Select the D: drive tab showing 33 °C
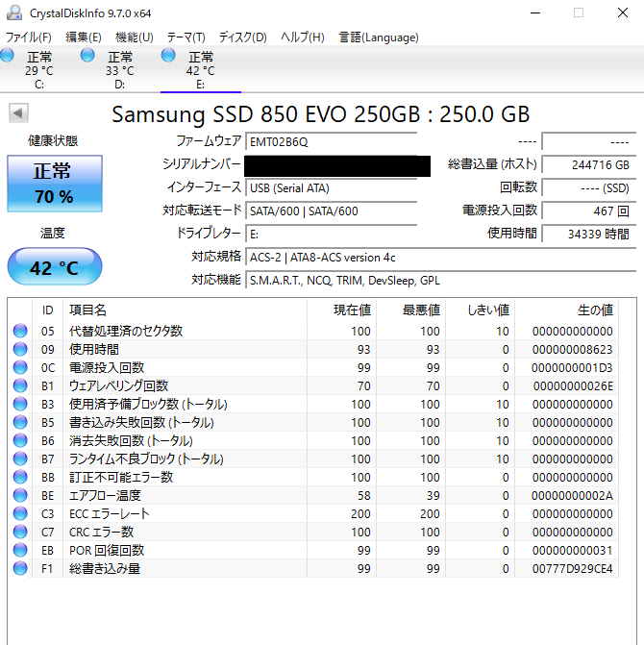 tap(120, 69)
